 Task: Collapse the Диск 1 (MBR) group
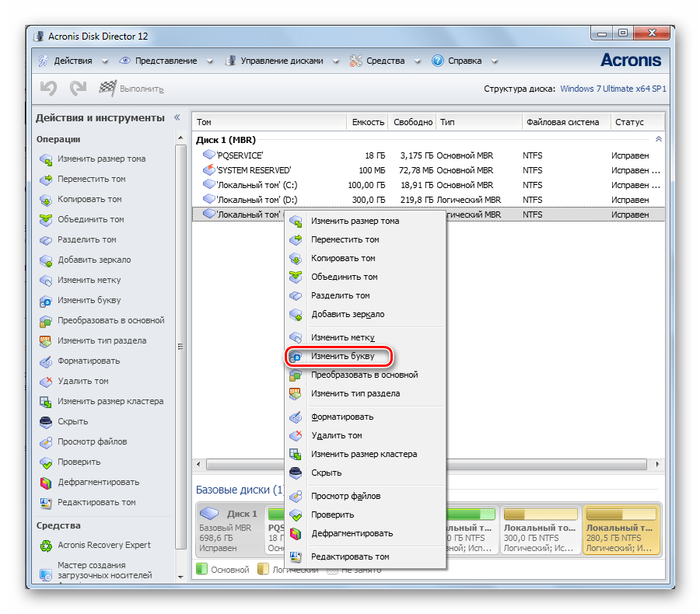(x=659, y=139)
